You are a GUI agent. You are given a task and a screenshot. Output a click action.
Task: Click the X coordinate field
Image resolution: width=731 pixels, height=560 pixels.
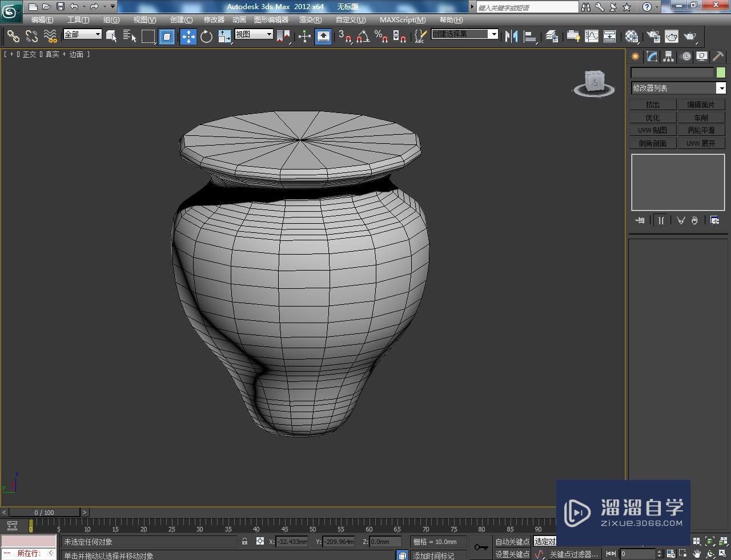coord(292,542)
